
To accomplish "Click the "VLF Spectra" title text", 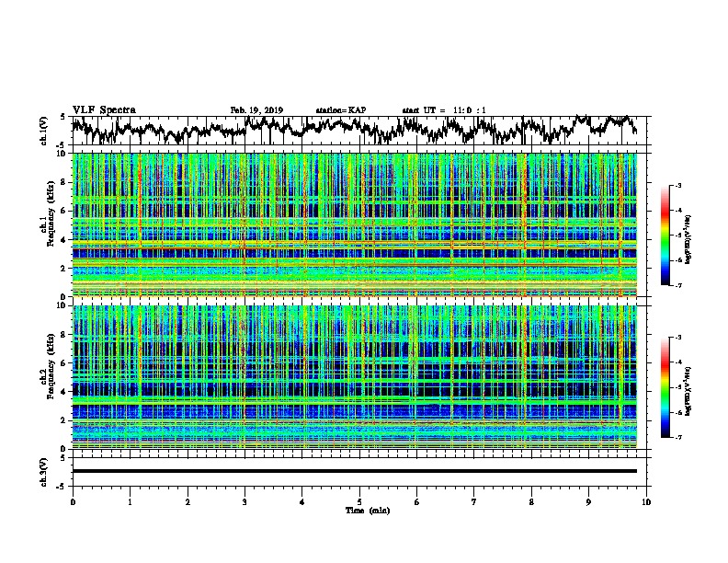I will click(104, 110).
